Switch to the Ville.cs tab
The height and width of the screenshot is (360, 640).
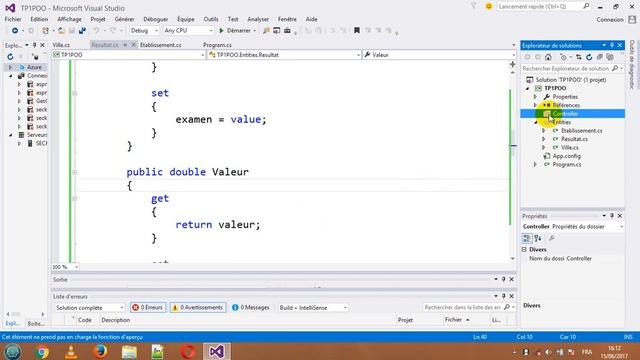[x=61, y=45]
